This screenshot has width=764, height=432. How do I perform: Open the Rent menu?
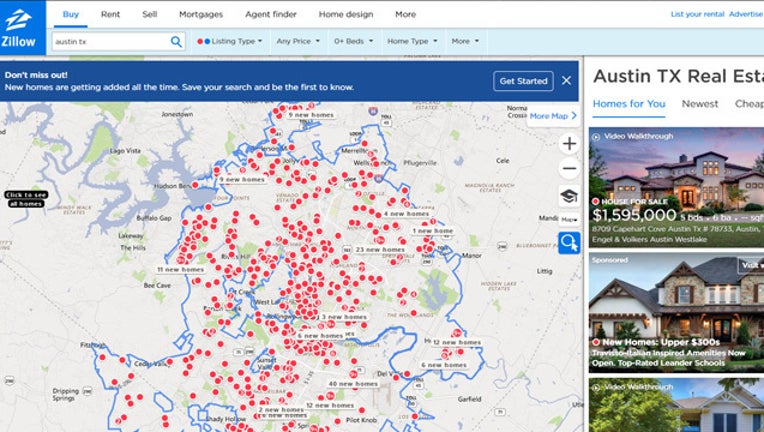(x=111, y=14)
